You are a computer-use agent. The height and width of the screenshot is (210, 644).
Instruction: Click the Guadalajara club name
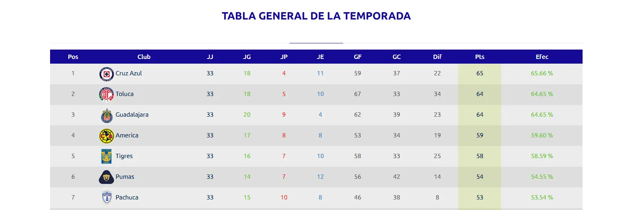tap(132, 115)
